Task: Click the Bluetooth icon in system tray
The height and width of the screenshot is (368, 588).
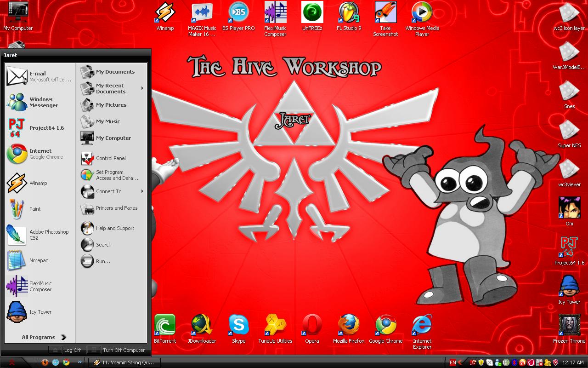Action: click(514, 362)
